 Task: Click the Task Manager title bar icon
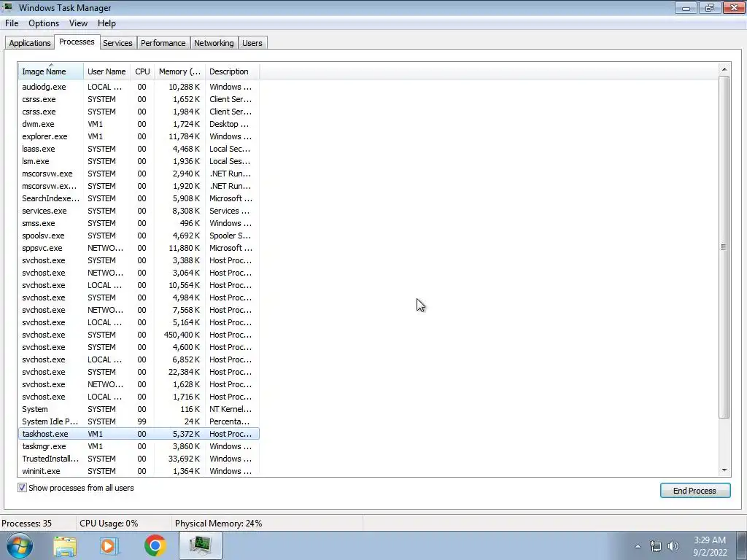coord(7,7)
